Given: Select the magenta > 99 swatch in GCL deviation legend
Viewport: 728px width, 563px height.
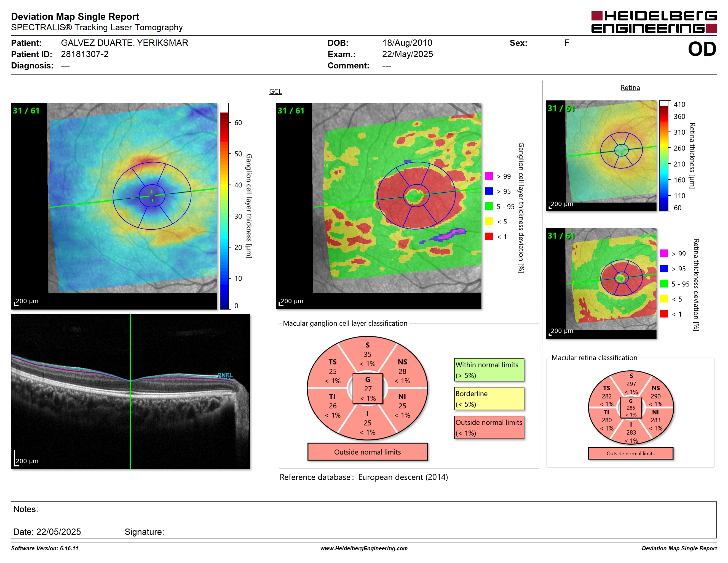Looking at the screenshot, I should click(489, 176).
